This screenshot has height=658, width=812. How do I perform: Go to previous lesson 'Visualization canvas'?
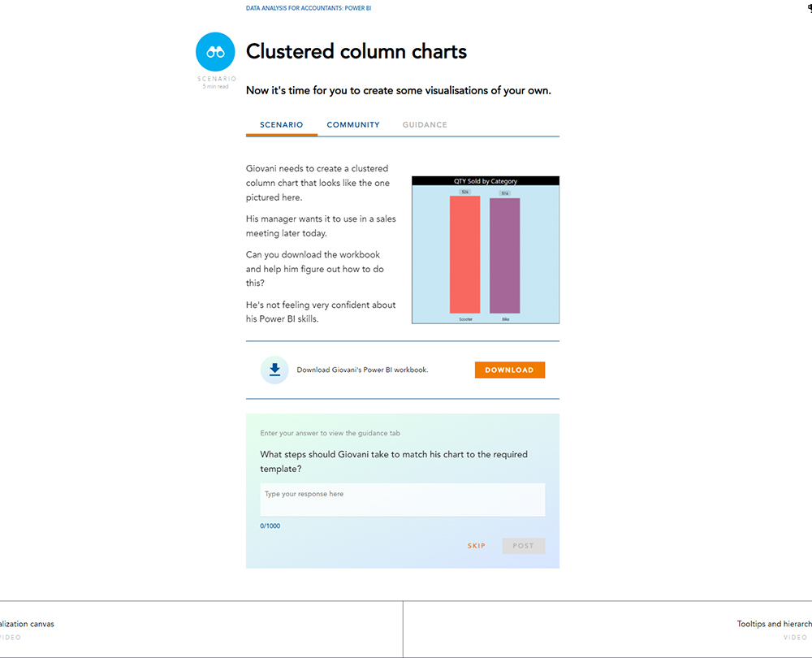(x=28, y=625)
